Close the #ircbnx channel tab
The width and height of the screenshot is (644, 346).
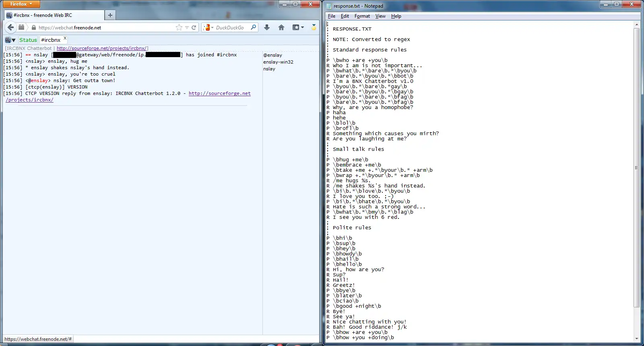click(65, 38)
